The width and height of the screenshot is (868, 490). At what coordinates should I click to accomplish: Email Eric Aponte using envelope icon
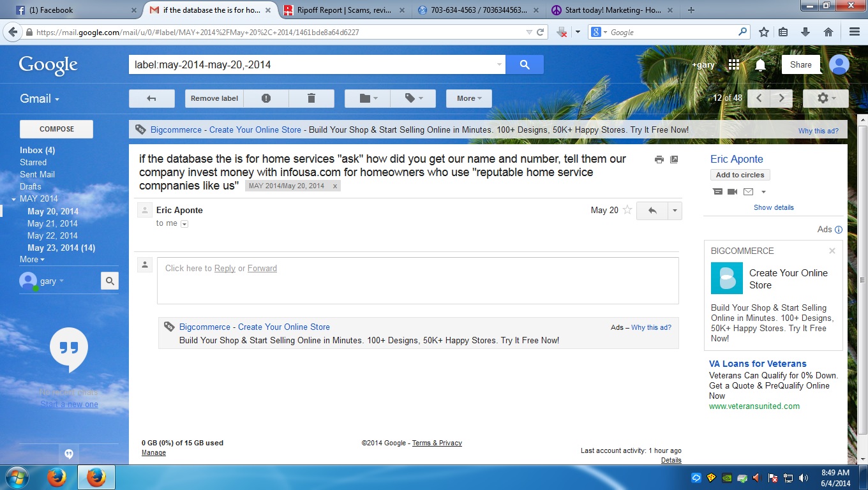[748, 191]
